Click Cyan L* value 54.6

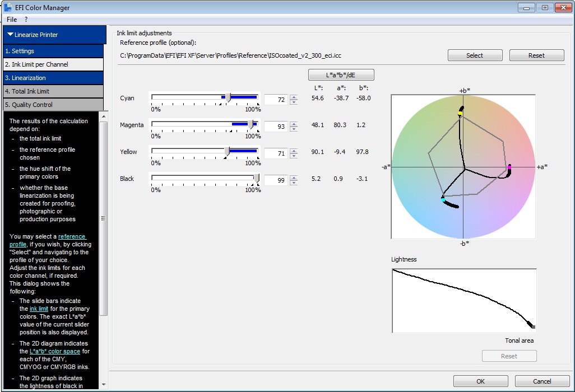(318, 98)
